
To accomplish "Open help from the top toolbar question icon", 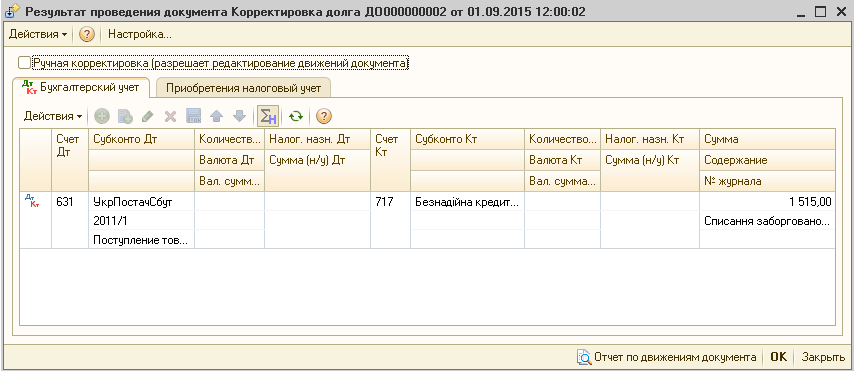I will (87, 34).
